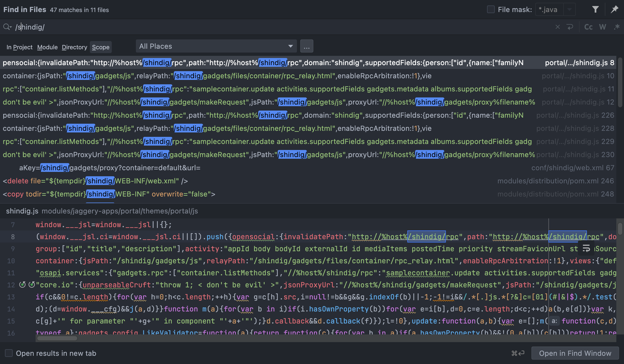This screenshot has width=624, height=364.
Task: Switch to the Directory search scope
Action: (x=74, y=47)
